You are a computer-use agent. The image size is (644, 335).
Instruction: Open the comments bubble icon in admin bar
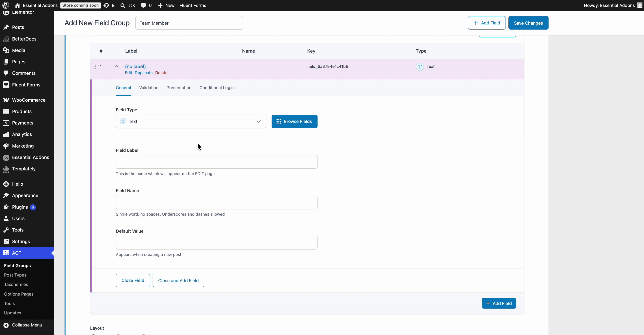[143, 5]
